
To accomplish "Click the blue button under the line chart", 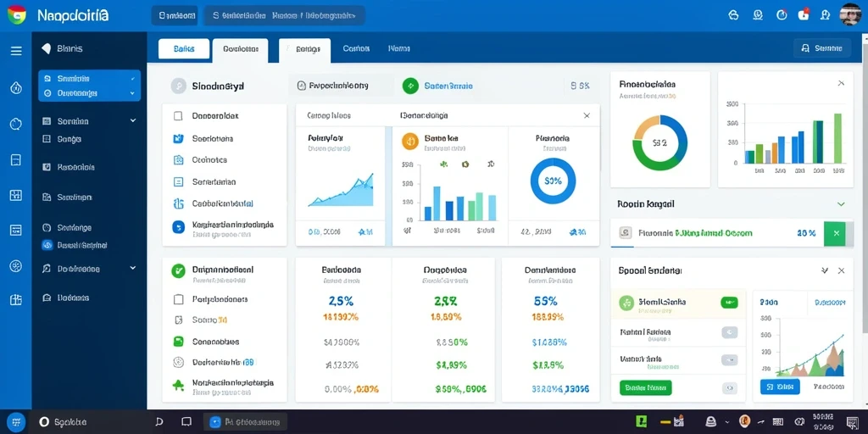I will 780,387.
